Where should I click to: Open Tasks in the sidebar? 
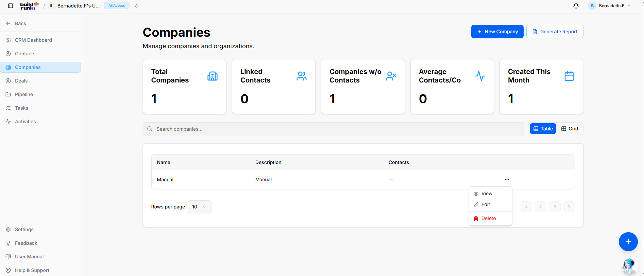[40, 108]
